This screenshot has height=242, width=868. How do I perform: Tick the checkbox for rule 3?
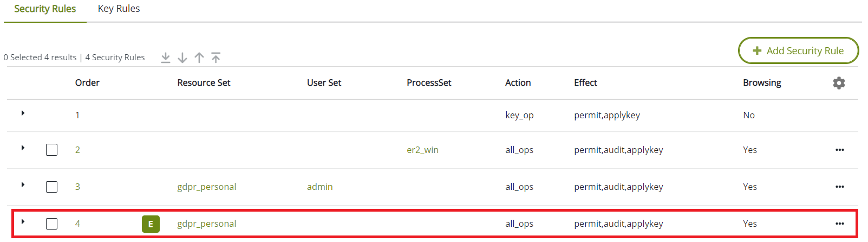52,187
